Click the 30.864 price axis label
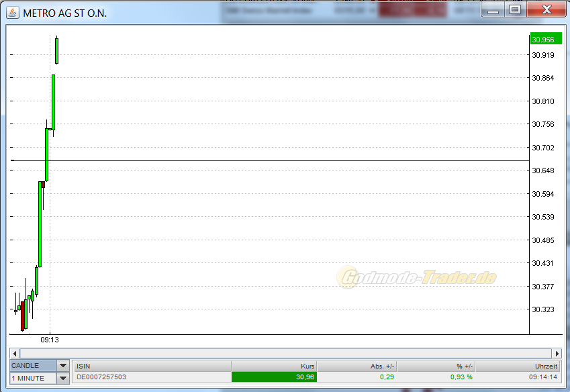The height and width of the screenshot is (392, 570). [543, 78]
